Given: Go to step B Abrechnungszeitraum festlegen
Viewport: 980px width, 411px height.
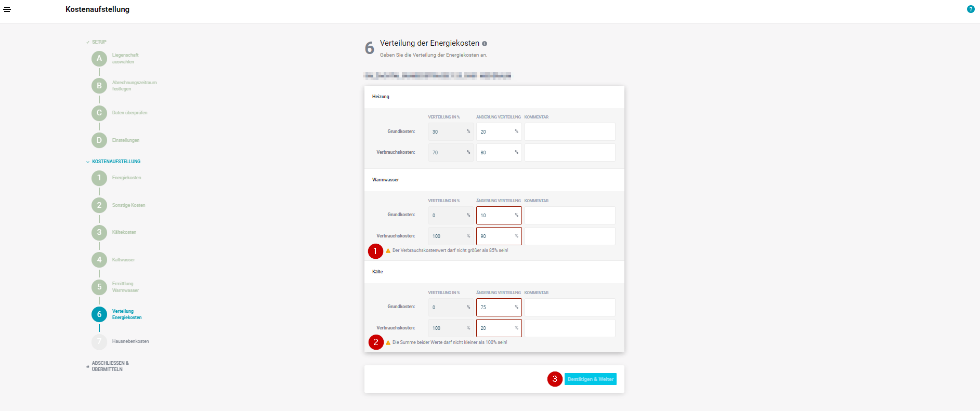Looking at the screenshot, I should pos(99,86).
